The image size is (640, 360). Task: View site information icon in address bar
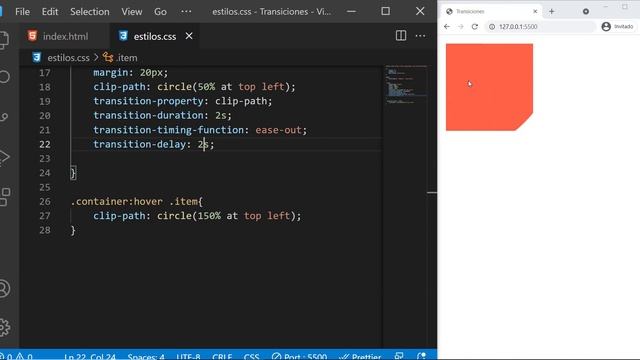coord(492,27)
